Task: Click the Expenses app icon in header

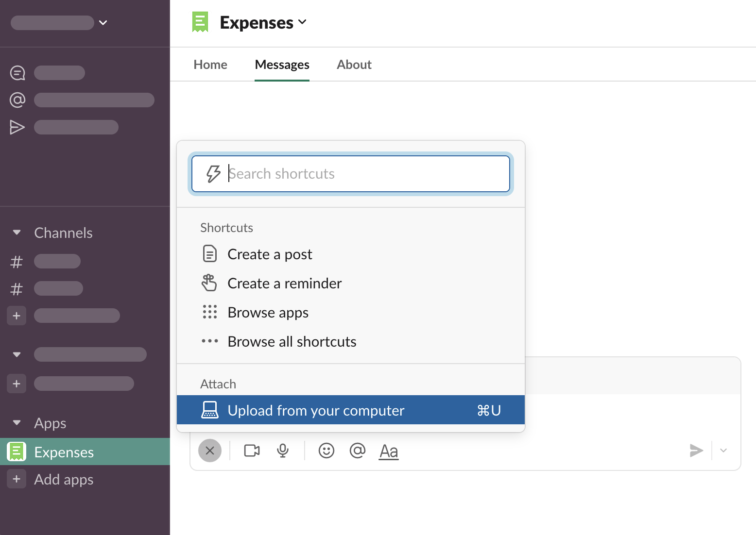Action: (x=200, y=22)
